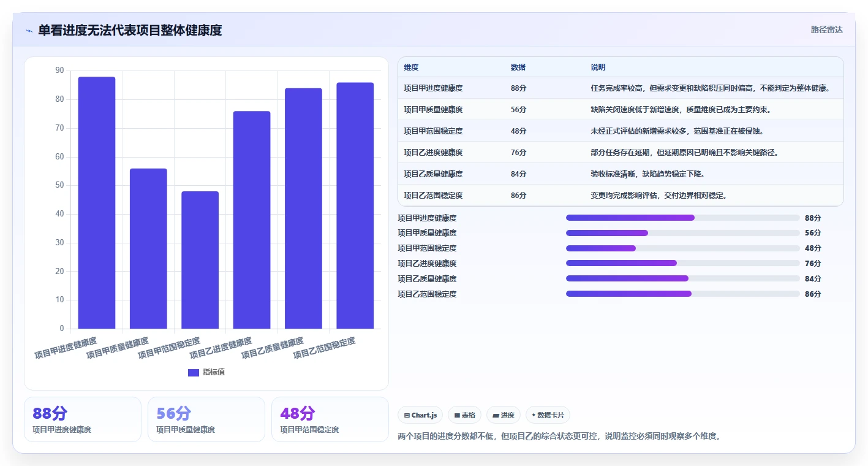This screenshot has height=466, width=868.
Task: Click the 48分 项目甲范围稳定度 data card
Action: pos(330,419)
